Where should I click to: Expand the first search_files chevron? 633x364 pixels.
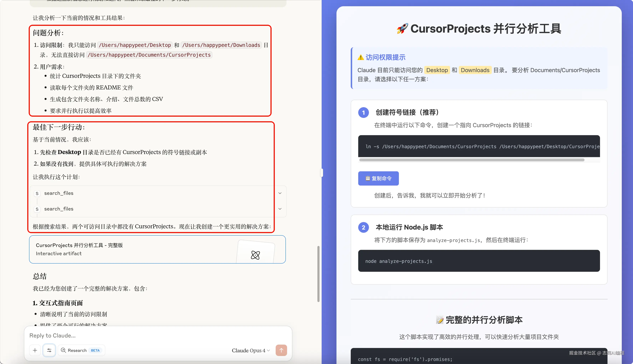coord(280,193)
